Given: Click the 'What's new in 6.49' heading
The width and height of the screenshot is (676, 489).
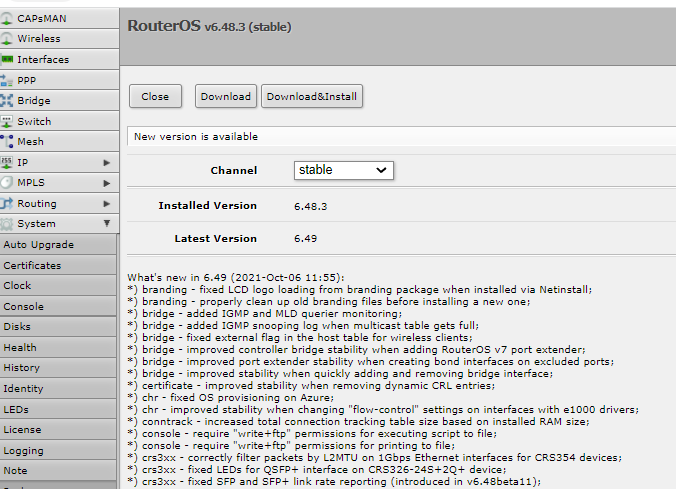Looking at the screenshot, I should (x=236, y=277).
